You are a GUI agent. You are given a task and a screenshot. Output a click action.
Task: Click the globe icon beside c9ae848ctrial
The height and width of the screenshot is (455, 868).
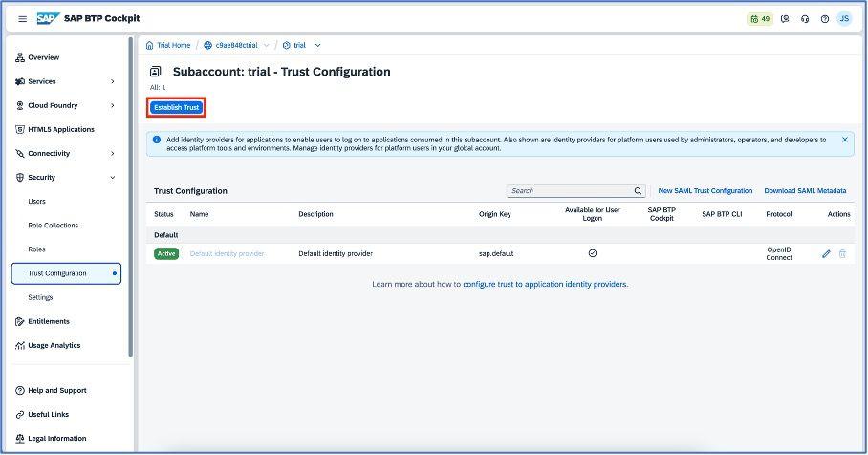(x=207, y=45)
